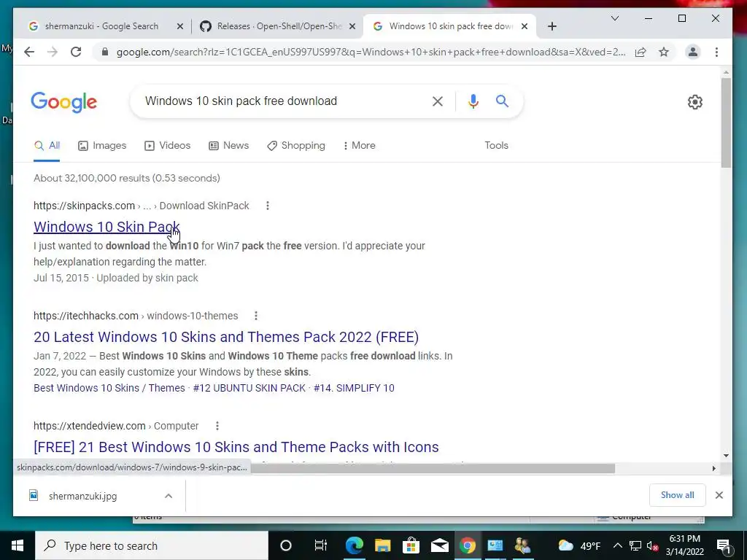Bookmark this page with the star icon
747x560 pixels.
click(664, 52)
